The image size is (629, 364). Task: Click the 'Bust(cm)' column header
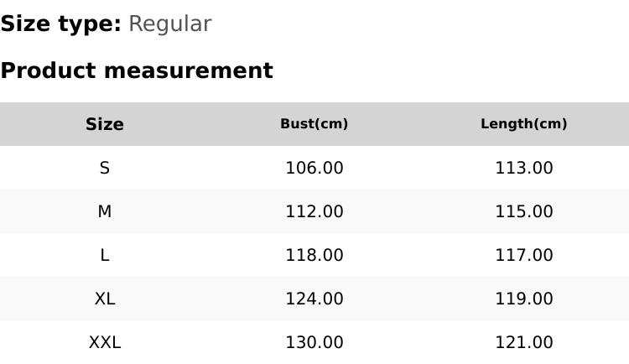point(314,124)
